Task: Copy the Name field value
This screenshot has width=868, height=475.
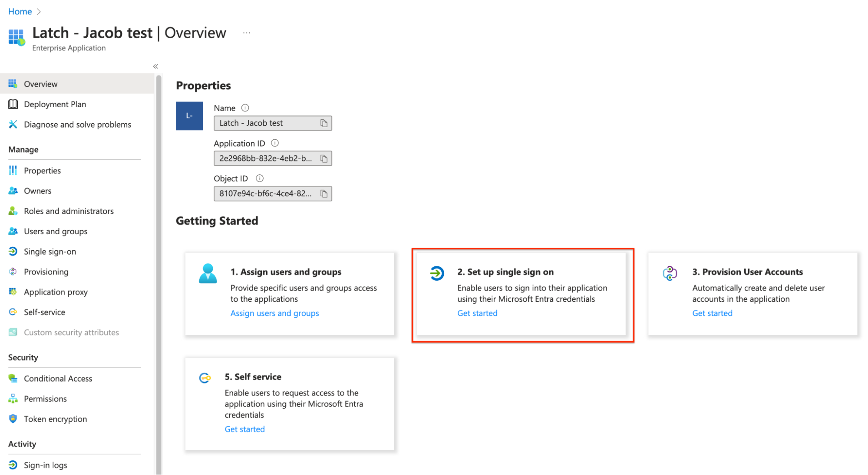Action: (x=324, y=124)
